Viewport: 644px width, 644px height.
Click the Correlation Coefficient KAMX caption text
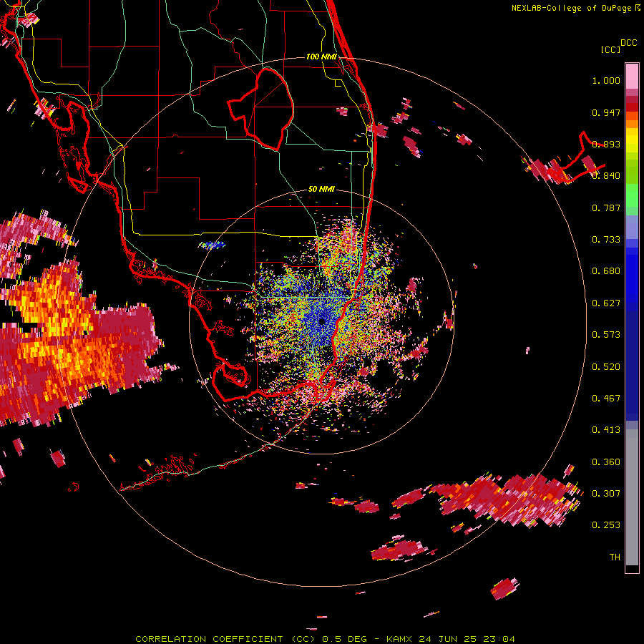325,639
